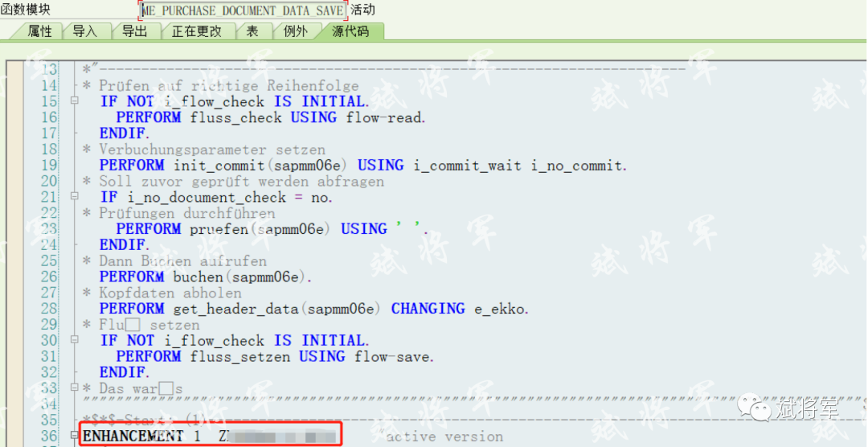
Task: Click the CHANGING keyword on line 28
Action: (x=428, y=309)
